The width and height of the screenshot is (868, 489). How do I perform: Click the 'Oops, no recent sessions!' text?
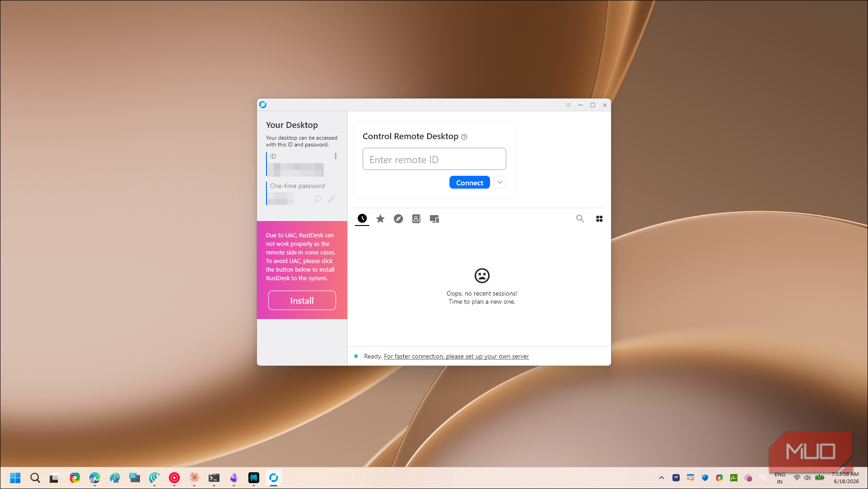(482, 293)
